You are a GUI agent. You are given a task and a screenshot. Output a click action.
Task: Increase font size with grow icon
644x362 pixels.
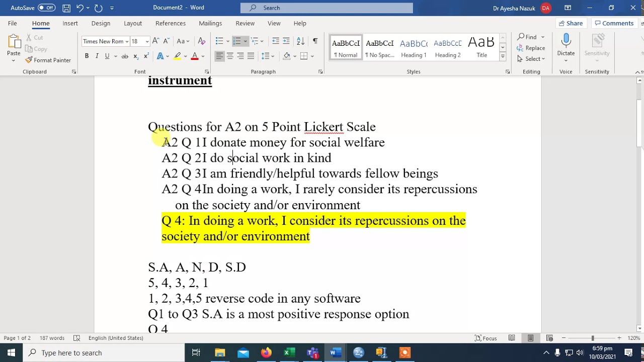pyautogui.click(x=155, y=41)
